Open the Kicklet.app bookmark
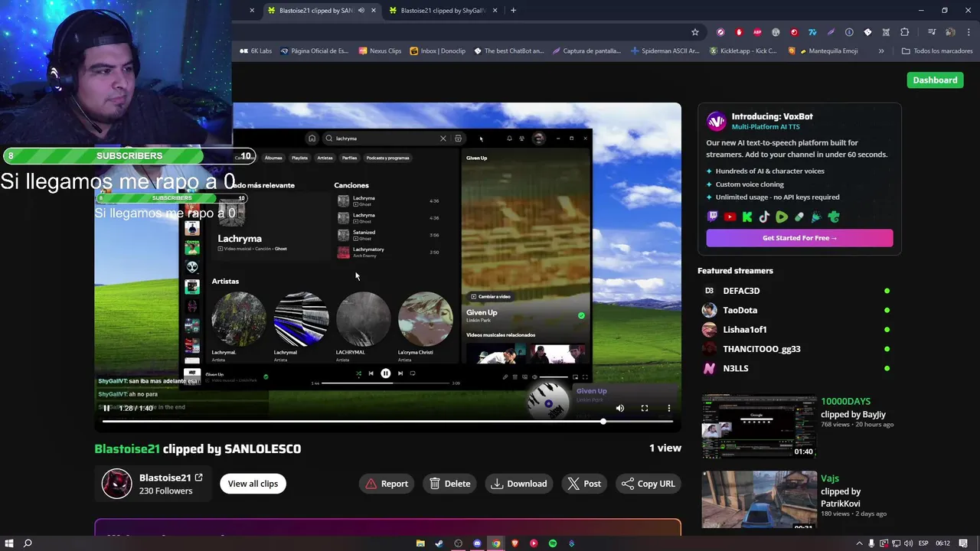 pyautogui.click(x=743, y=51)
